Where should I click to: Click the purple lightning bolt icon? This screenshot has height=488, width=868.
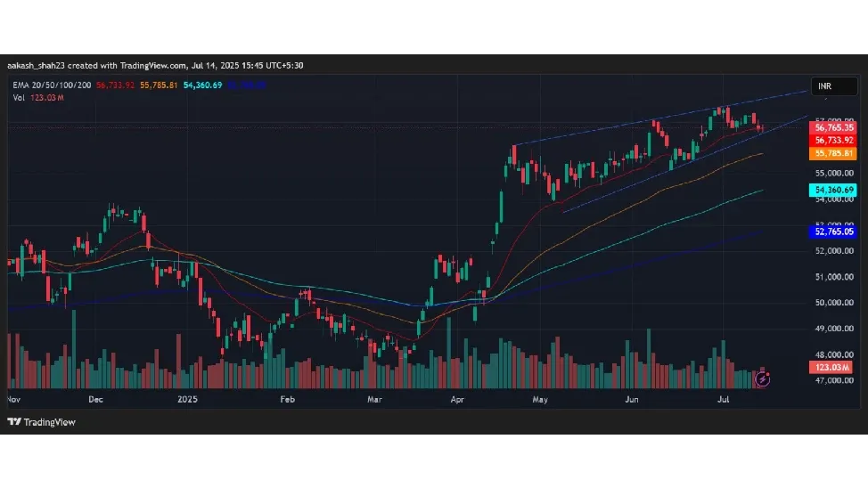tap(762, 379)
